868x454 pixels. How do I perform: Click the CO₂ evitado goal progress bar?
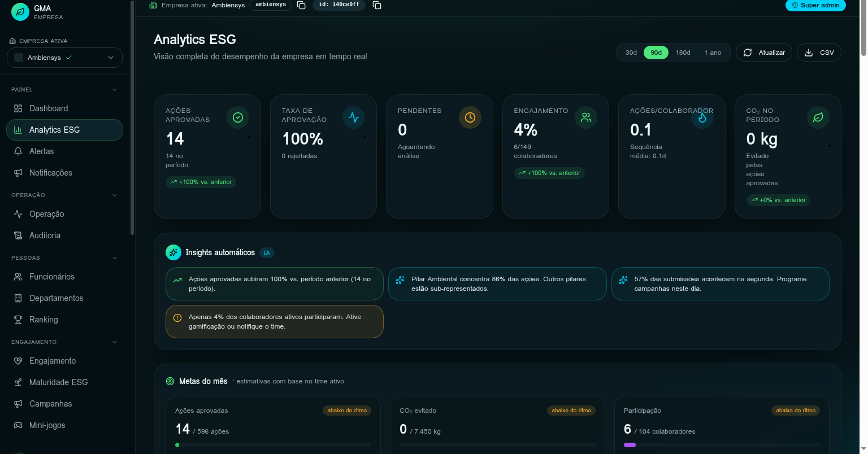497,445
